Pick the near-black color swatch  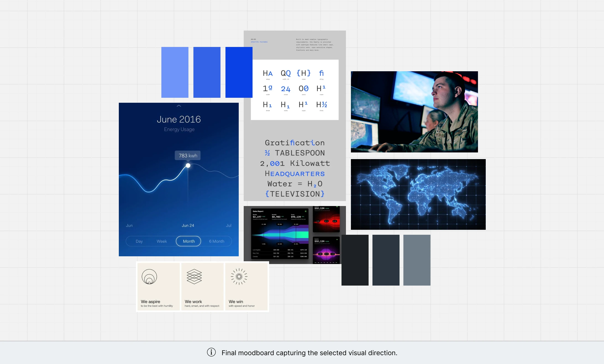coord(355,260)
